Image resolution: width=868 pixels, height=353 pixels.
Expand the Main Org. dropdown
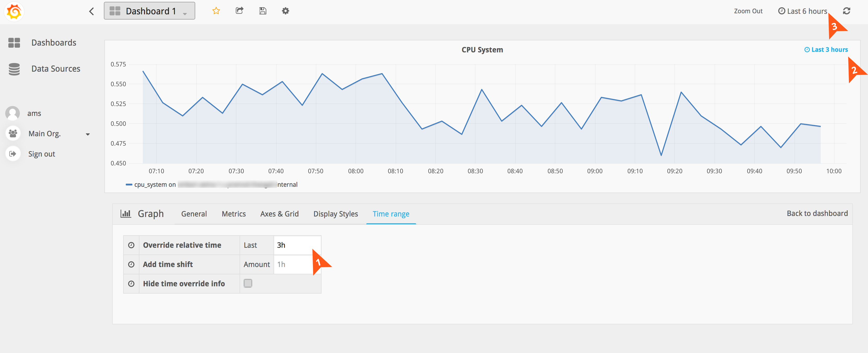pyautogui.click(x=88, y=134)
